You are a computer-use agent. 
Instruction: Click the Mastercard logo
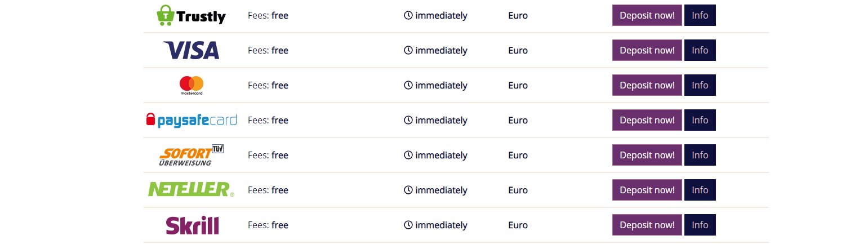tap(191, 85)
